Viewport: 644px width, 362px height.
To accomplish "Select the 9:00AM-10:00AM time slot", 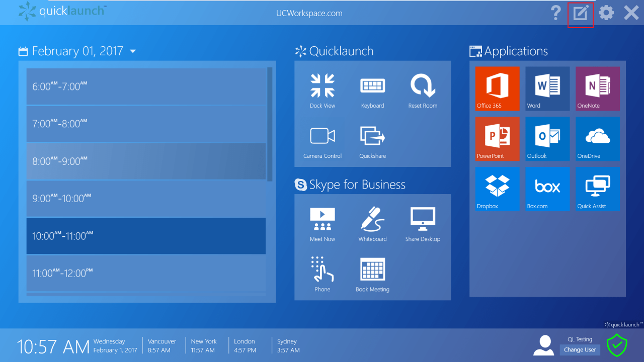I will 146,199.
